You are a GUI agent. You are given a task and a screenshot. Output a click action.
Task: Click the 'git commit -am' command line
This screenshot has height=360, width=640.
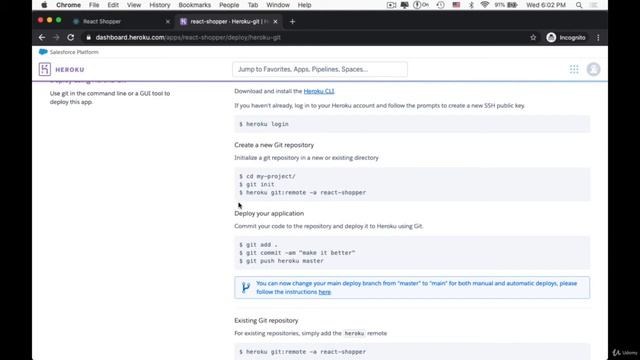(297, 253)
